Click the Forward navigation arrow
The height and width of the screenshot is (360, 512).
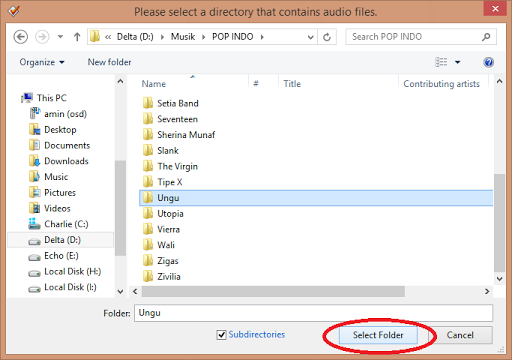(42, 37)
